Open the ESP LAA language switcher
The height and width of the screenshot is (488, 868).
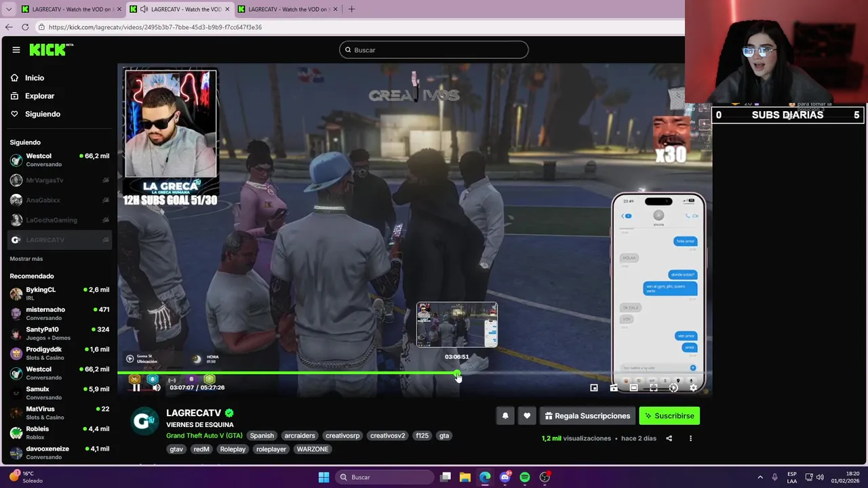pos(792,477)
